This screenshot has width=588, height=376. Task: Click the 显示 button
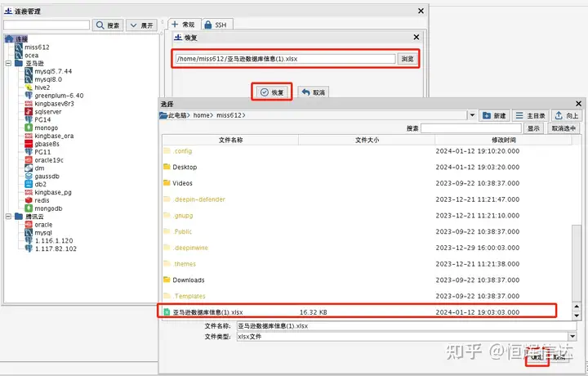(x=533, y=128)
